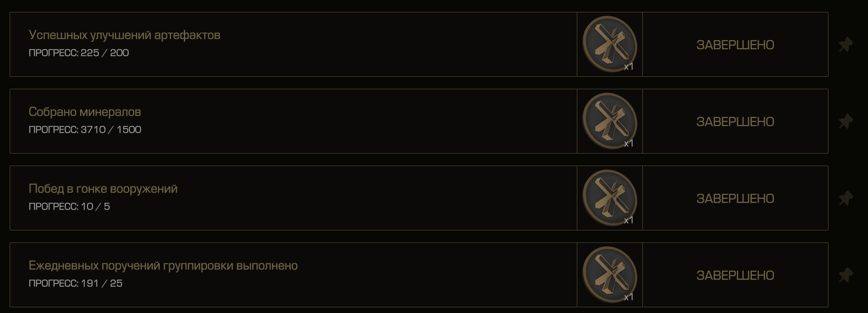This screenshot has width=868, height=313.
Task: Click the reward token for arms race wins
Action: (610, 198)
